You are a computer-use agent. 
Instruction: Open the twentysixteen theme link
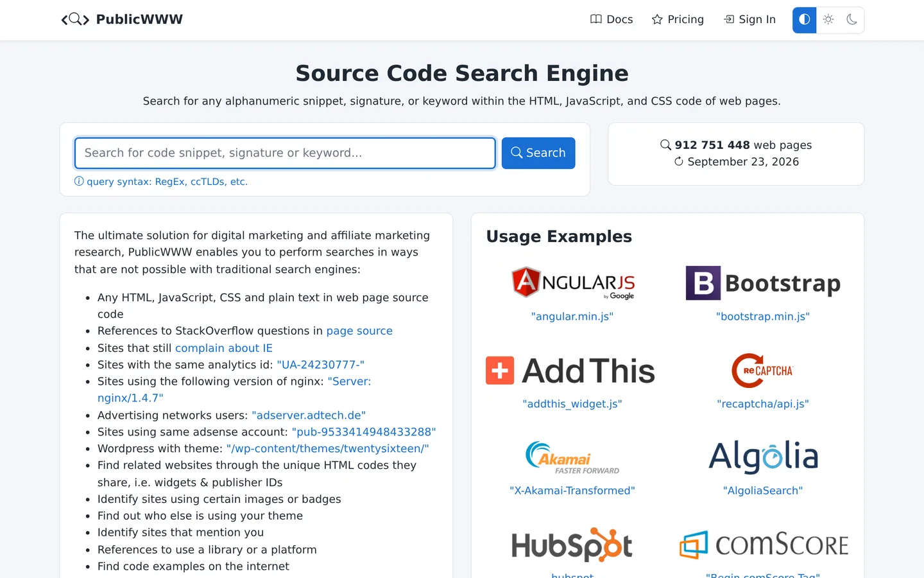pos(328,449)
